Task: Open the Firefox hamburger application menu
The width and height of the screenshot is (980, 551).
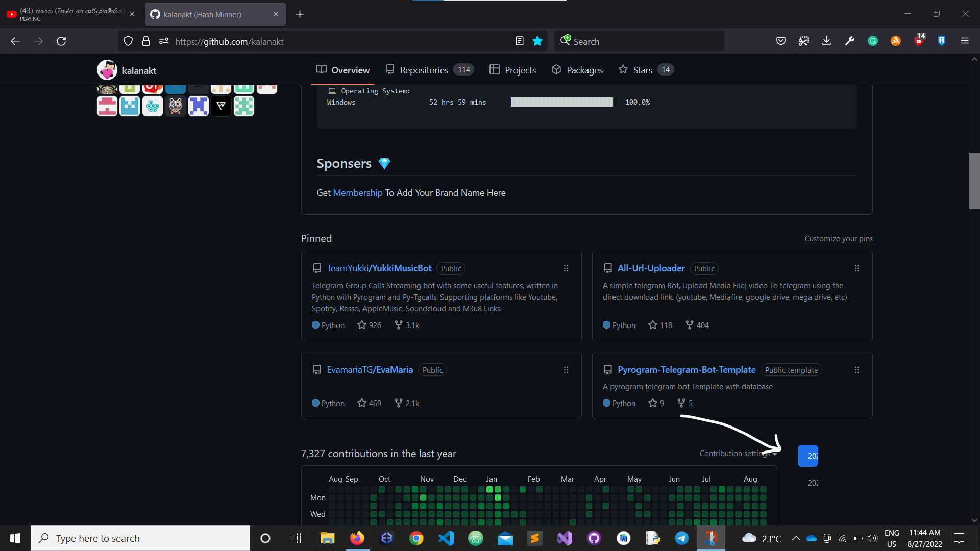Action: [x=964, y=41]
